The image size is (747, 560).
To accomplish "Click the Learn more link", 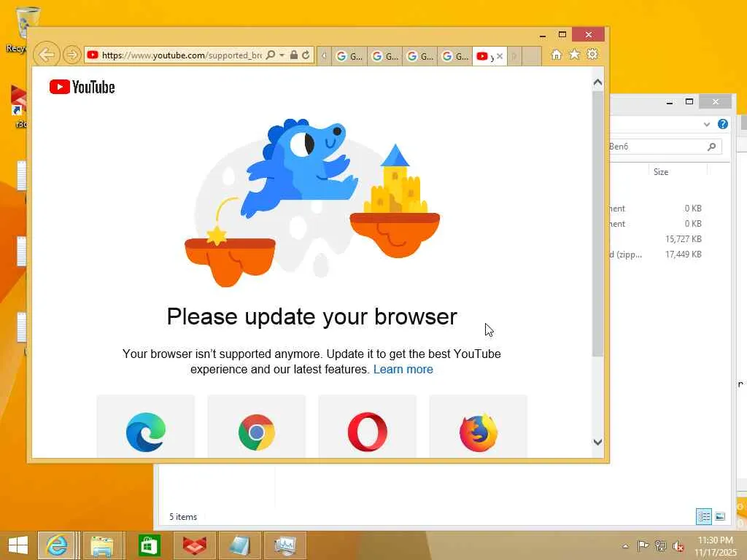I will pos(403,370).
